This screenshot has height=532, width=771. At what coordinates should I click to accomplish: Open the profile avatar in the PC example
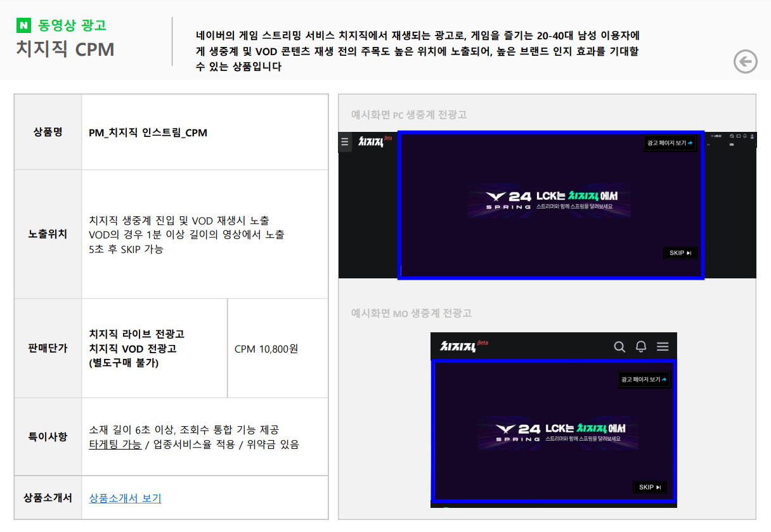[753, 136]
